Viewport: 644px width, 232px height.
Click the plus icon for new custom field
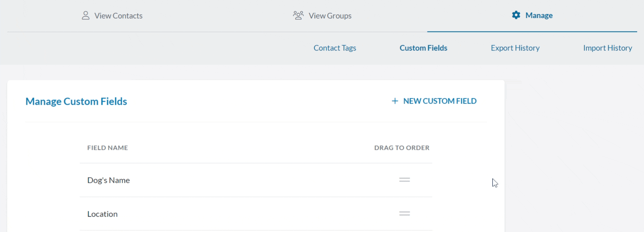pyautogui.click(x=395, y=101)
